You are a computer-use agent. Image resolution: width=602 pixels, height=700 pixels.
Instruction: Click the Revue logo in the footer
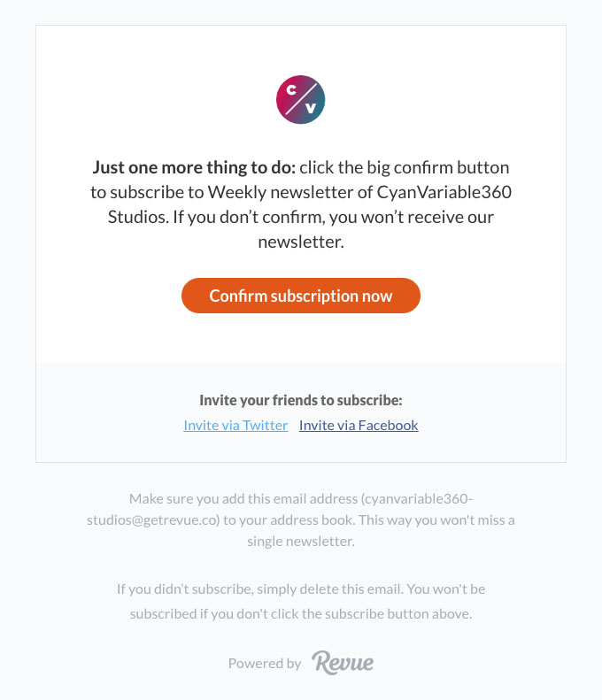[343, 663]
